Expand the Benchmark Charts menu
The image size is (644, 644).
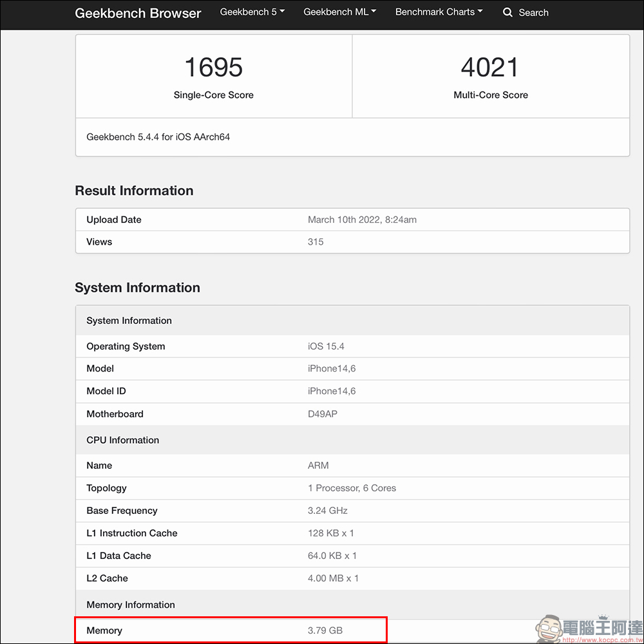click(x=439, y=12)
